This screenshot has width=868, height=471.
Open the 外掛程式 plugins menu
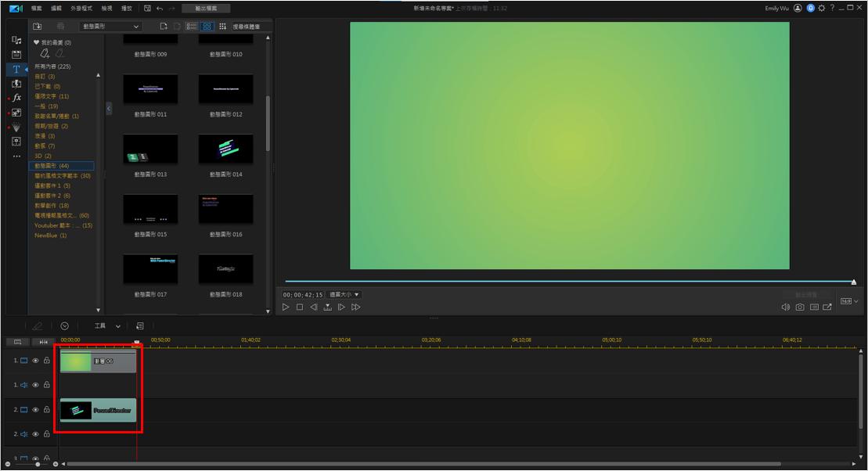tap(81, 8)
